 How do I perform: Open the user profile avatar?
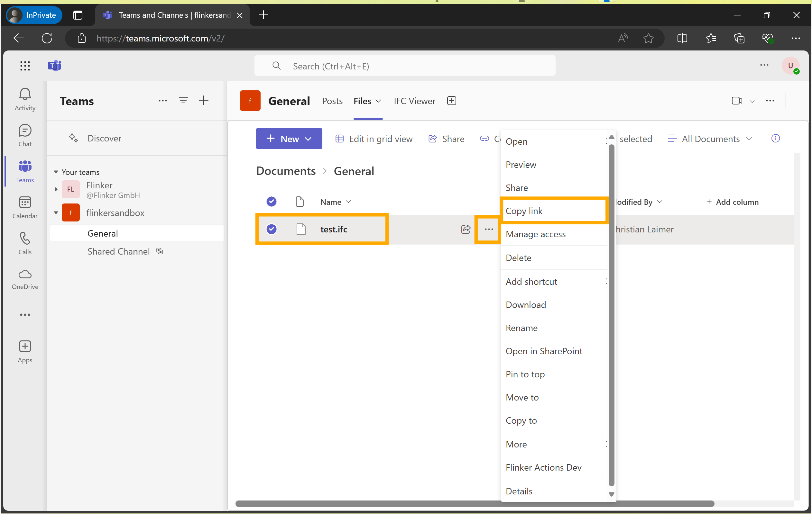[790, 66]
